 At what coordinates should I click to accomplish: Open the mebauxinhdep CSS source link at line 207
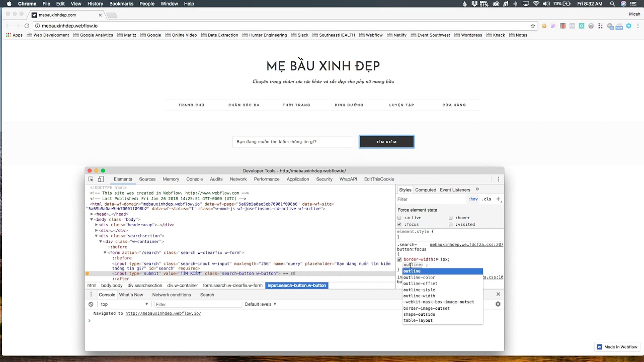point(466,245)
